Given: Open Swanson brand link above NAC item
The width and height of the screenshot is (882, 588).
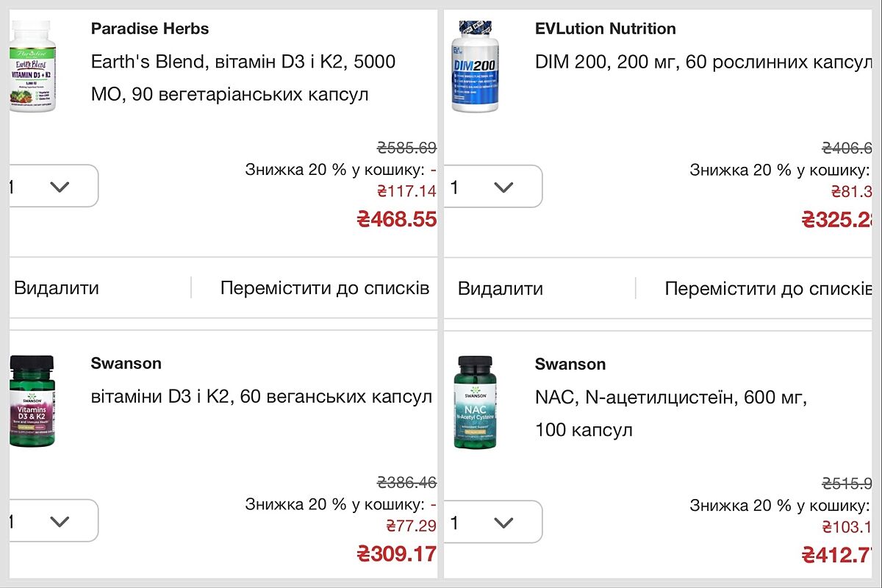Looking at the screenshot, I should 570,364.
